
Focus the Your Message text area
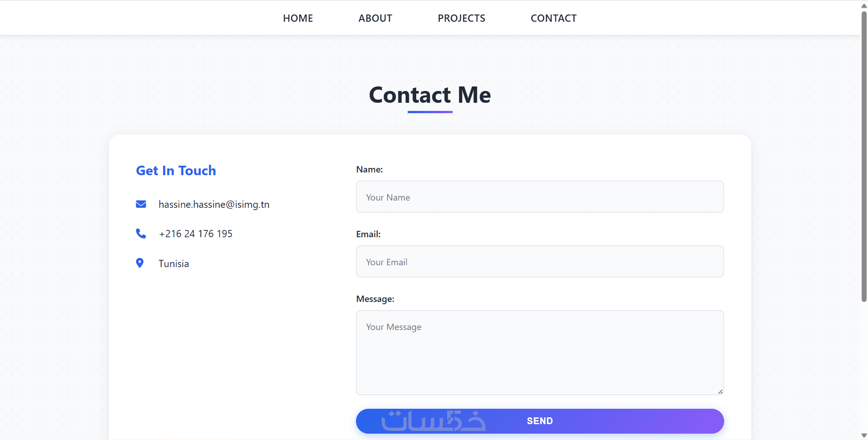540,353
